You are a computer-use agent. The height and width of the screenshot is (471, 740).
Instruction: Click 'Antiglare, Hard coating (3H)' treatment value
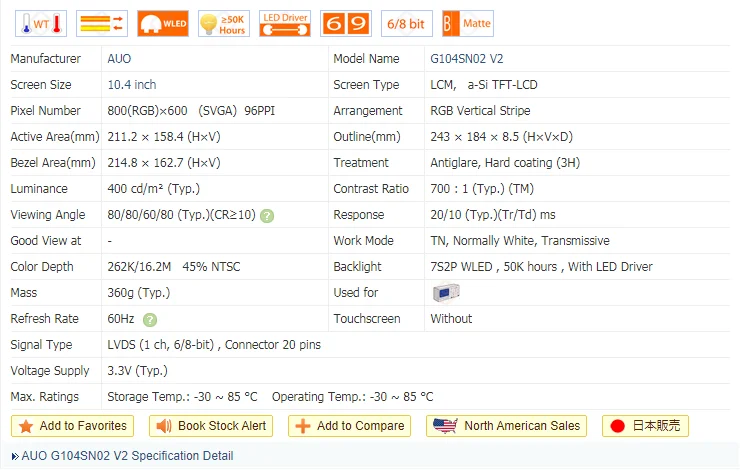[x=505, y=163]
